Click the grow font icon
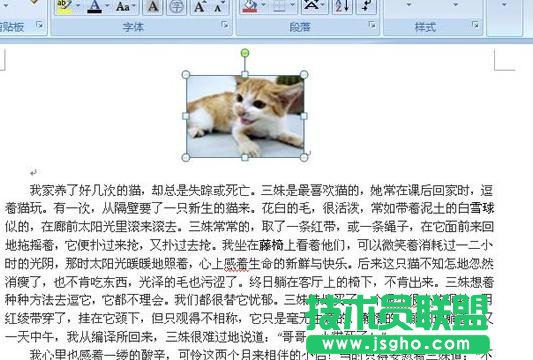Viewport: 533px width, 360px height. pyautogui.click(x=199, y=6)
